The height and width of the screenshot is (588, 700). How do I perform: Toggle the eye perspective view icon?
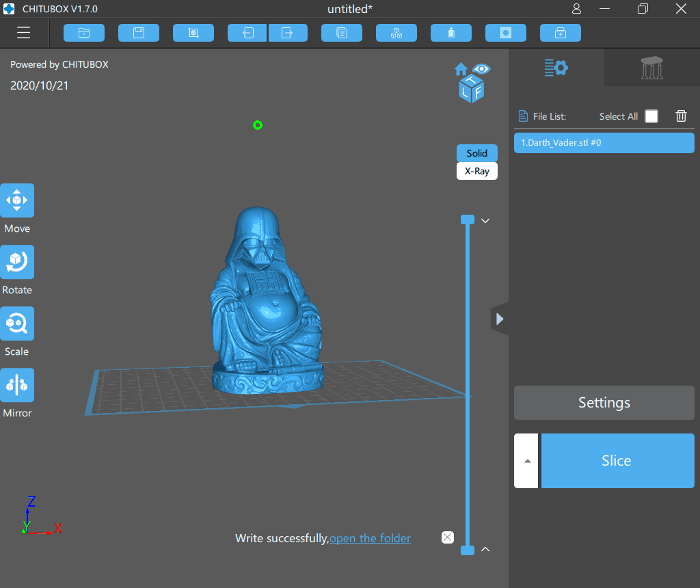(481, 69)
